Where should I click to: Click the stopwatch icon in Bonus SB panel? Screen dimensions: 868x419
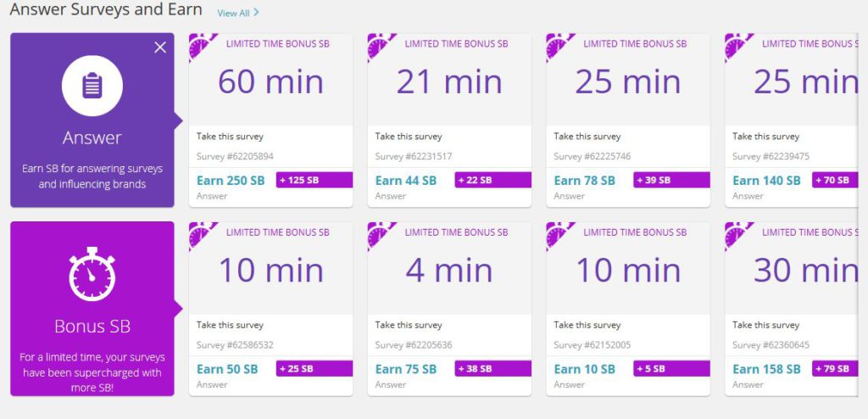92,274
